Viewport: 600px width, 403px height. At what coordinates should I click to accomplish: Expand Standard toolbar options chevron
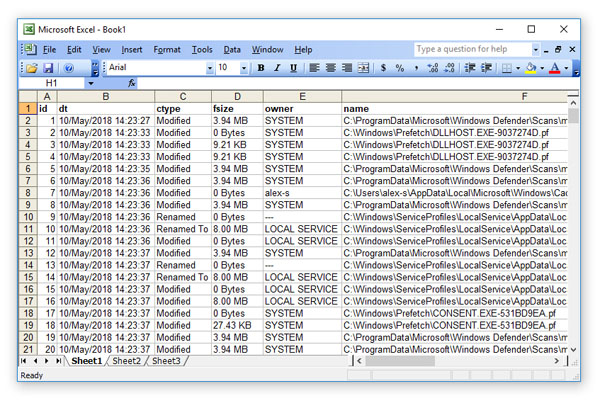[95, 68]
